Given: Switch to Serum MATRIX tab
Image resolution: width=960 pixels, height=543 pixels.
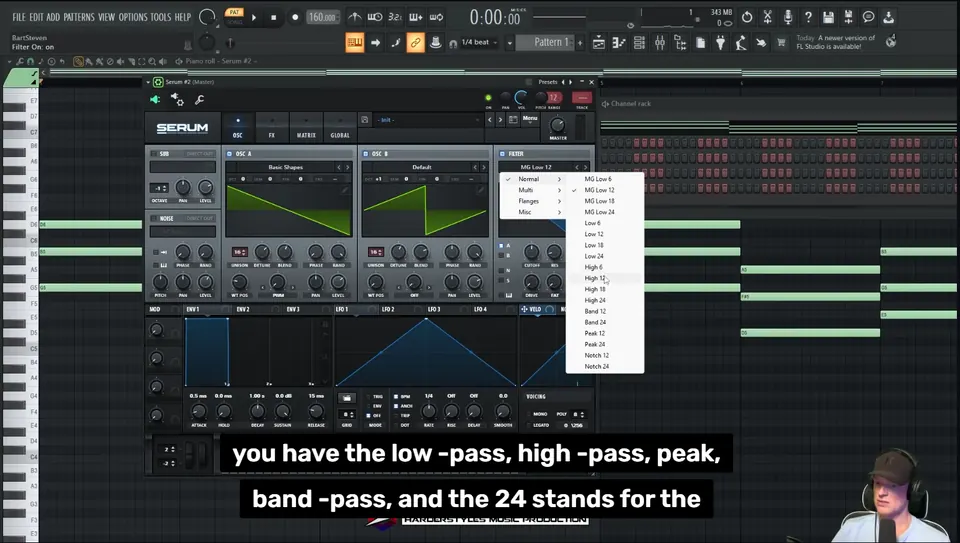Looking at the screenshot, I should point(306,128).
